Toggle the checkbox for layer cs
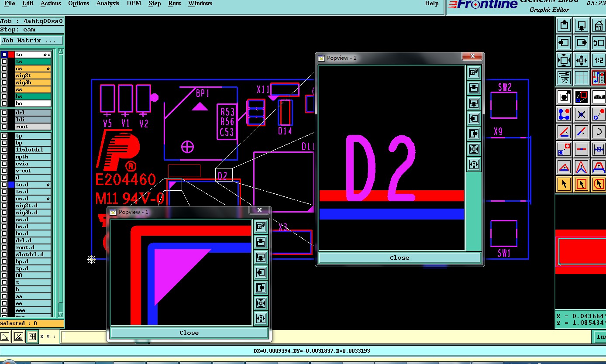This screenshot has height=364, width=606. 4,69
